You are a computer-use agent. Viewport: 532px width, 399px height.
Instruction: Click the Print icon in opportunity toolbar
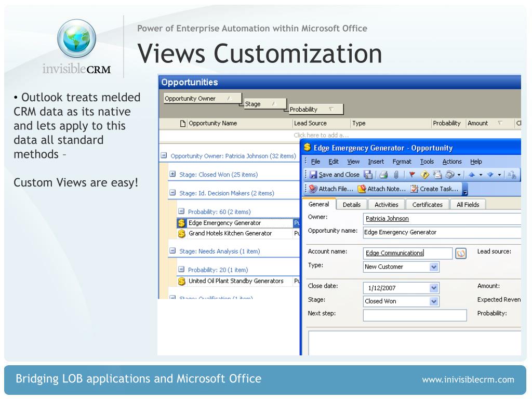click(383, 175)
